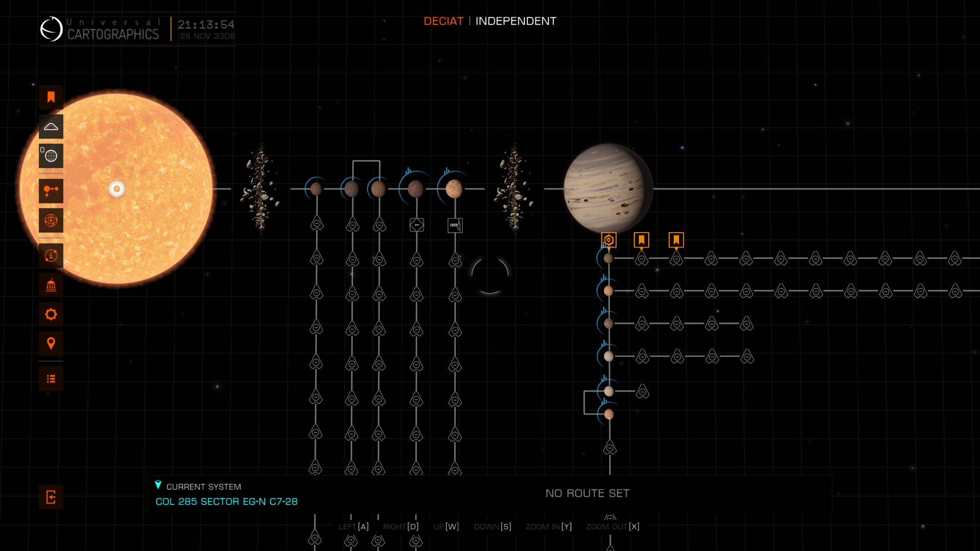Select the single station beside upper bracketed moon

tap(642, 391)
